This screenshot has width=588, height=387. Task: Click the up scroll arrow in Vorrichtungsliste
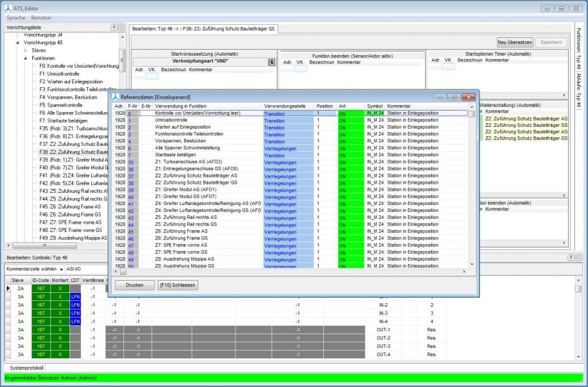(122, 37)
